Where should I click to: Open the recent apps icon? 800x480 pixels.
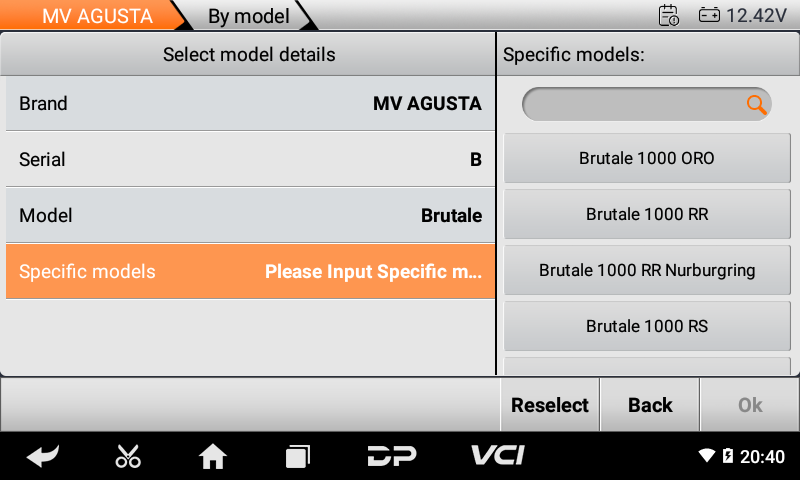(x=297, y=456)
